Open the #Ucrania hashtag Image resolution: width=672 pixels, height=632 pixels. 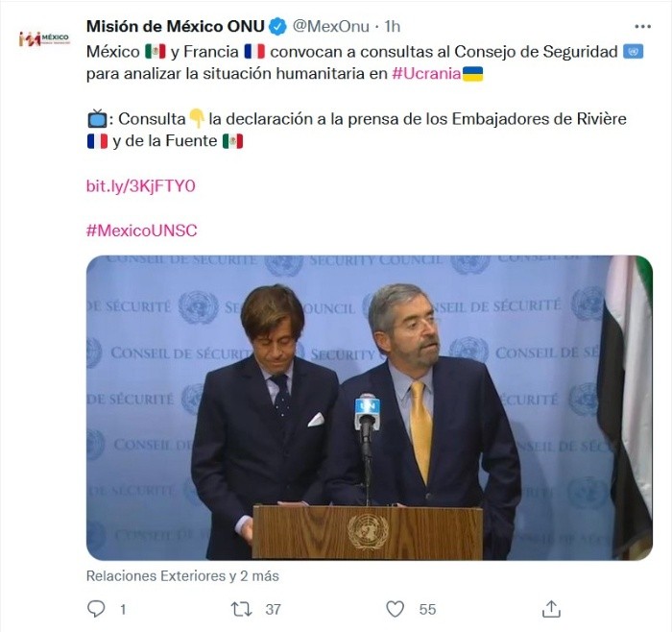click(426, 73)
